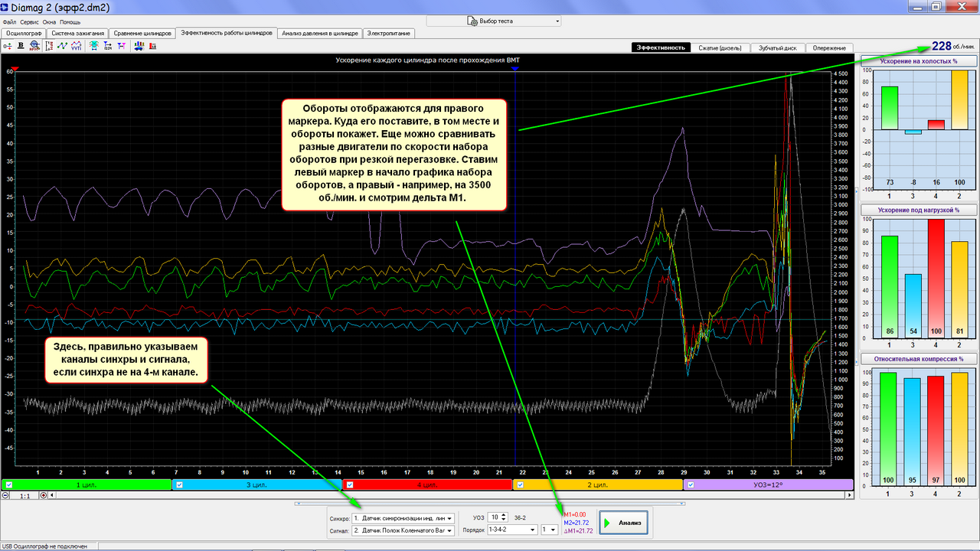Click the horizontal scrollbar track under the graph
Viewport: 980px width, 551px height.
pos(452,495)
